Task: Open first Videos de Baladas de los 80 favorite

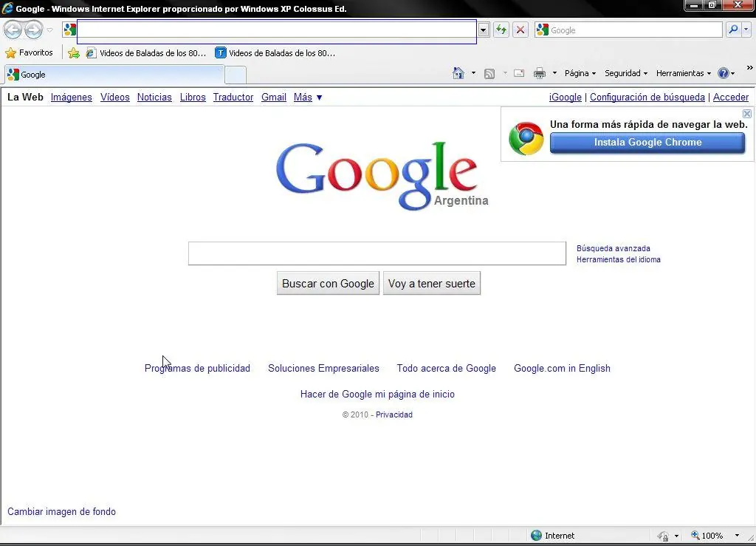Action: 146,53
